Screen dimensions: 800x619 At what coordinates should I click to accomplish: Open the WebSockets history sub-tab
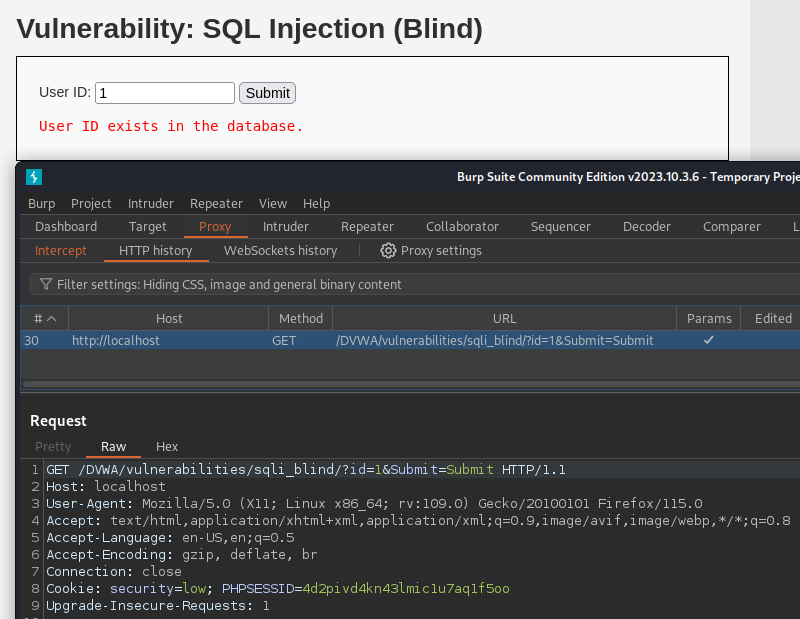281,251
